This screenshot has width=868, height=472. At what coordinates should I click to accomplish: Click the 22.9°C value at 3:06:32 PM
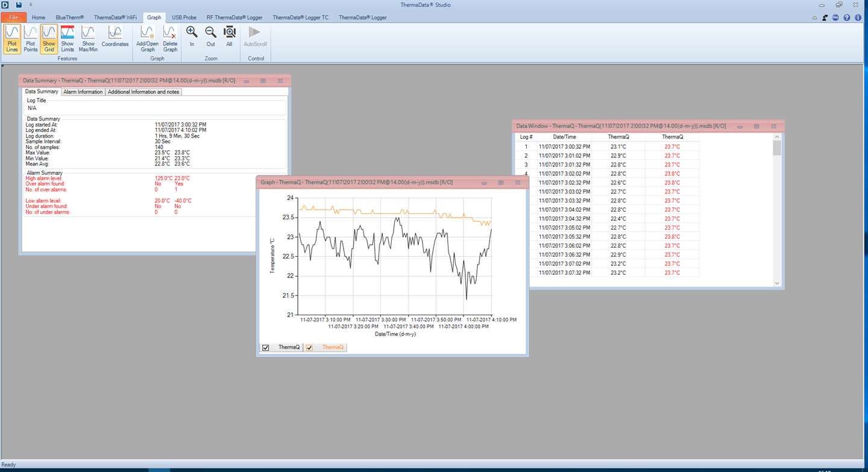(618, 255)
